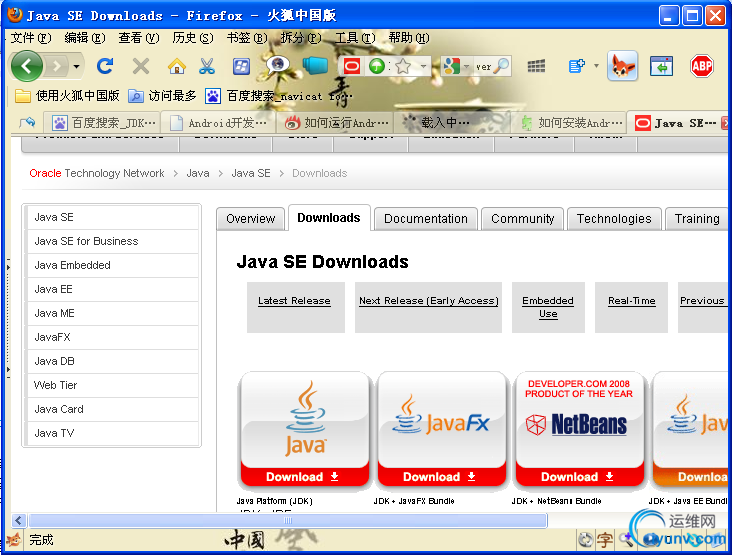Screen dimensions: 732x555
Task: Click the horizontal scrollbar left arrow
Action: [19, 520]
